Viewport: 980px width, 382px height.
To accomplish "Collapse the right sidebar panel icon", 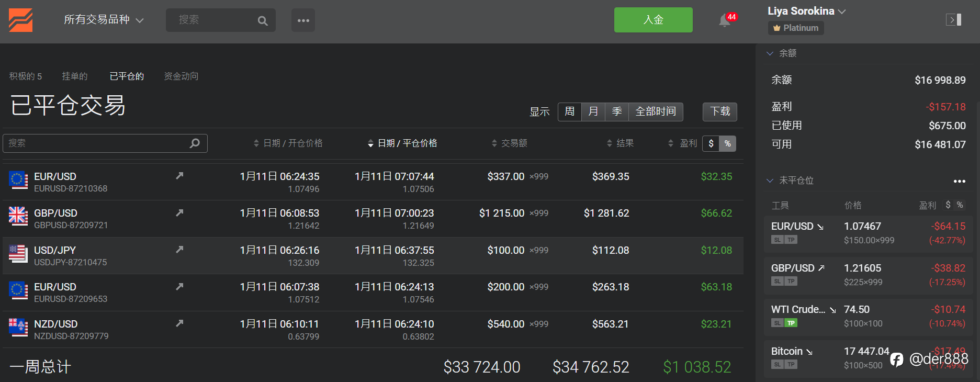I will click(953, 20).
